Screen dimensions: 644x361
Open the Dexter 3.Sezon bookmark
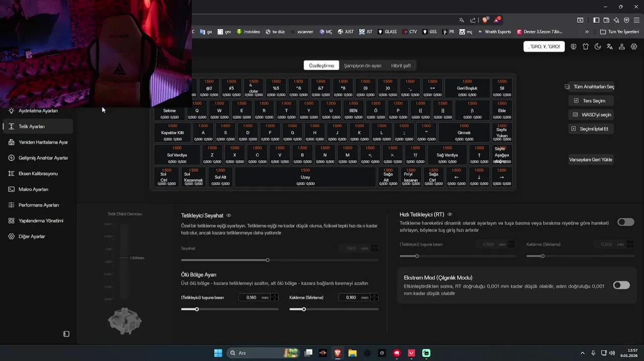coord(539,32)
